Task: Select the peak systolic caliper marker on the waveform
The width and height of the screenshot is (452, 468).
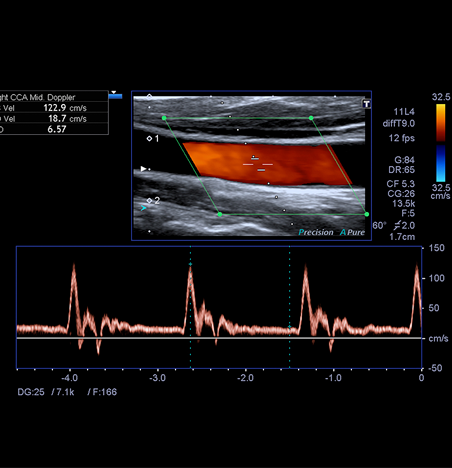Action: 190,264
